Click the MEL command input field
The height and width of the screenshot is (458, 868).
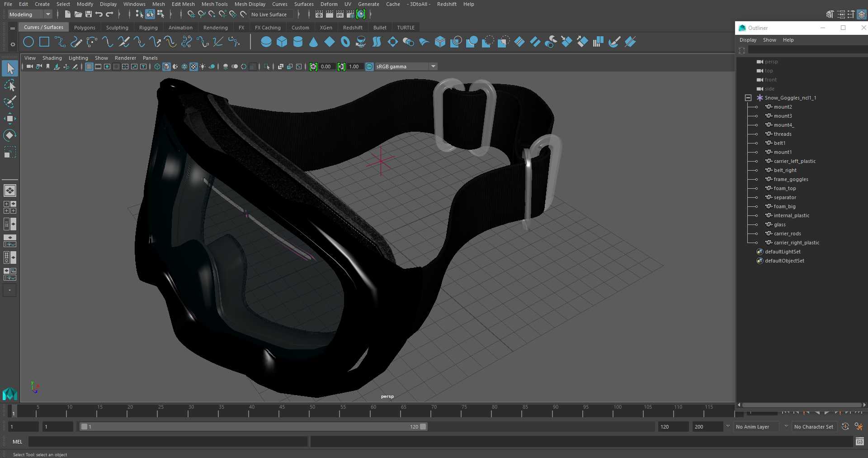pyautogui.click(x=168, y=441)
